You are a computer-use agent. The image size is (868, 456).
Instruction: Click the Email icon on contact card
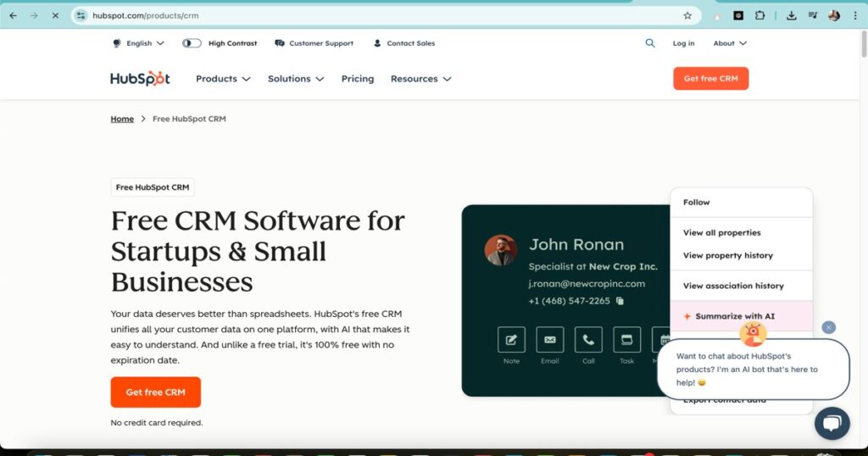point(549,339)
